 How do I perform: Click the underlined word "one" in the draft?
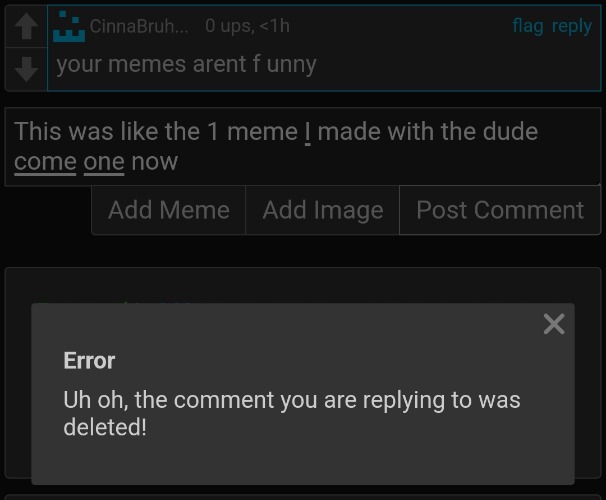point(104,162)
